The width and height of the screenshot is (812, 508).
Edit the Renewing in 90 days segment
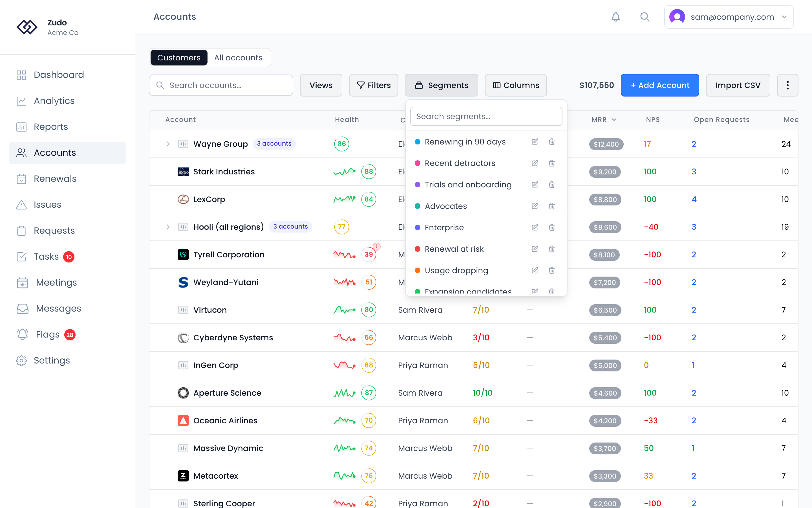coord(535,142)
